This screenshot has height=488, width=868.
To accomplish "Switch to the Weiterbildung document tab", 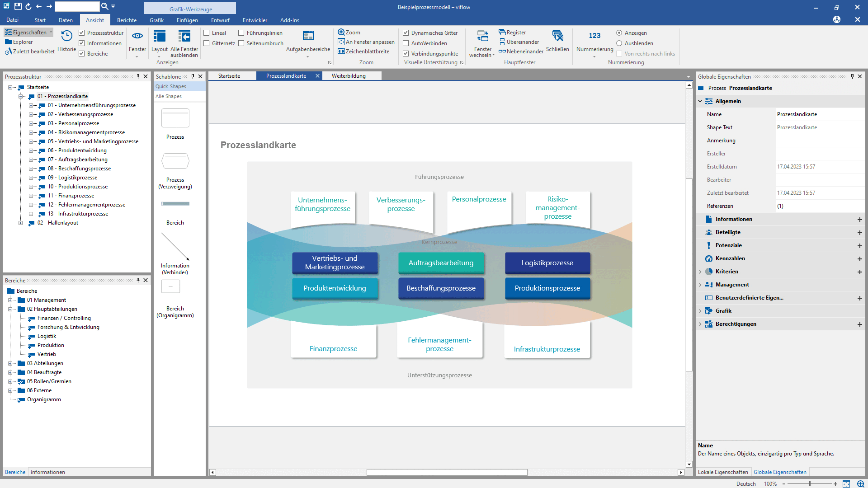I will click(349, 76).
